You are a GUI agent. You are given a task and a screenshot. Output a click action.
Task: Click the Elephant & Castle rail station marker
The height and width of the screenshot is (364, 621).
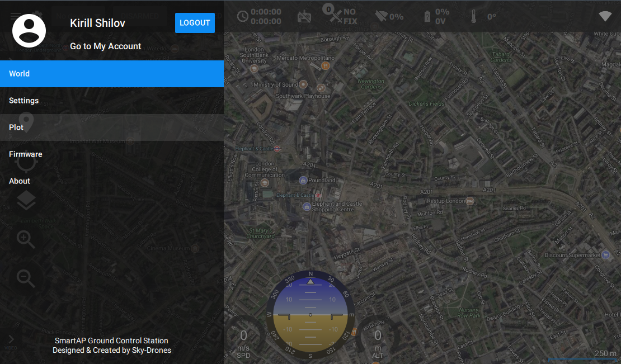(x=318, y=195)
